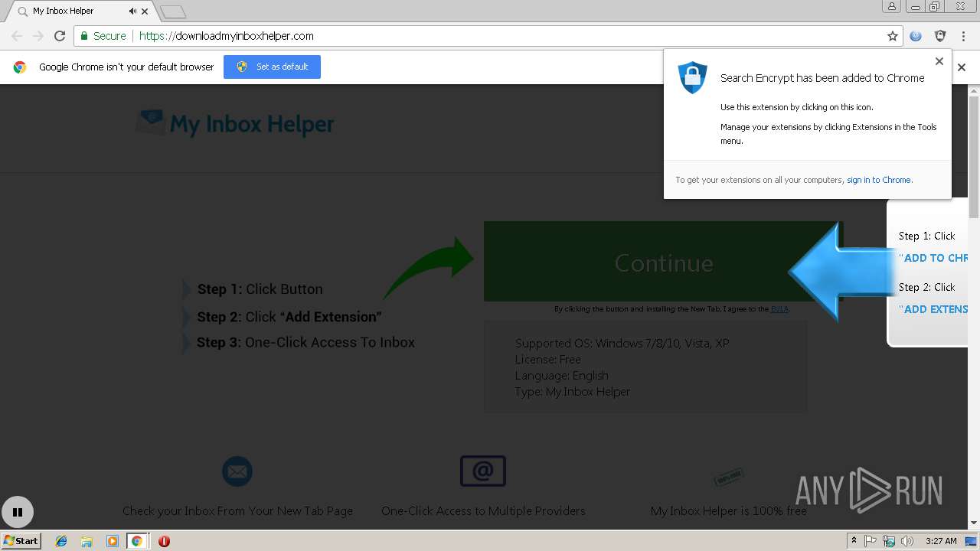The width and height of the screenshot is (980, 551).
Task: Click Set as default button
Action: point(272,67)
